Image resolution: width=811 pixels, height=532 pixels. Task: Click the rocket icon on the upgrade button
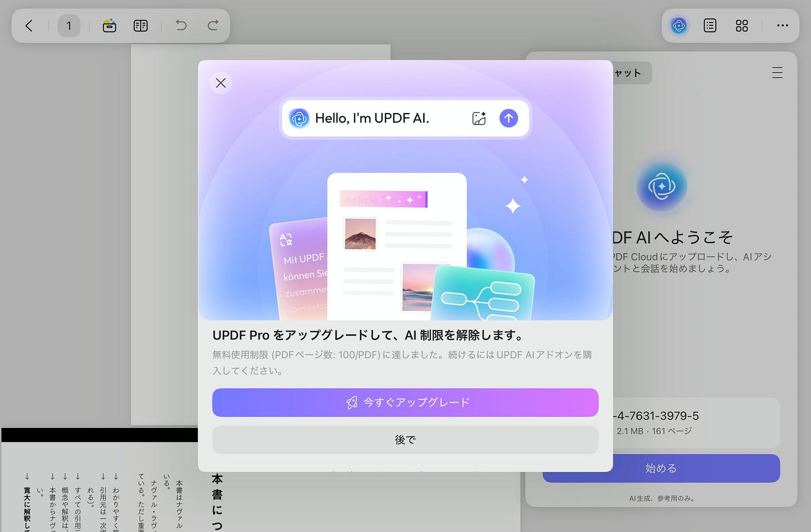tap(351, 402)
